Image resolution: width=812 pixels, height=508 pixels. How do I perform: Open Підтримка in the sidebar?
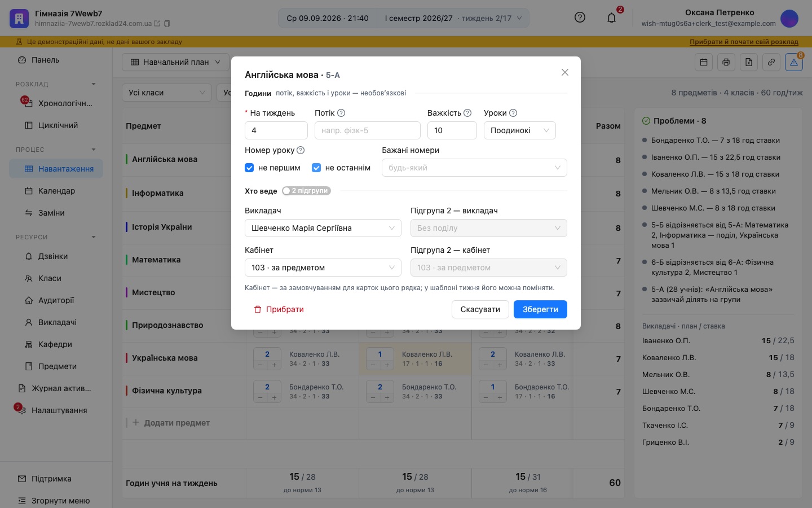point(56,479)
